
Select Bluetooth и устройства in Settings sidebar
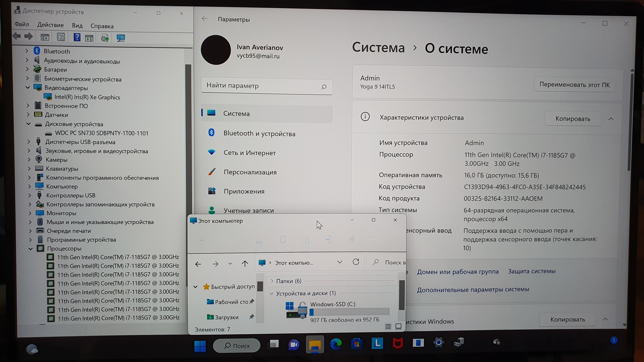[259, 134]
